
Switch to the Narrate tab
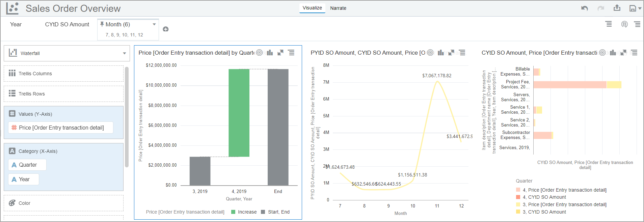(338, 8)
